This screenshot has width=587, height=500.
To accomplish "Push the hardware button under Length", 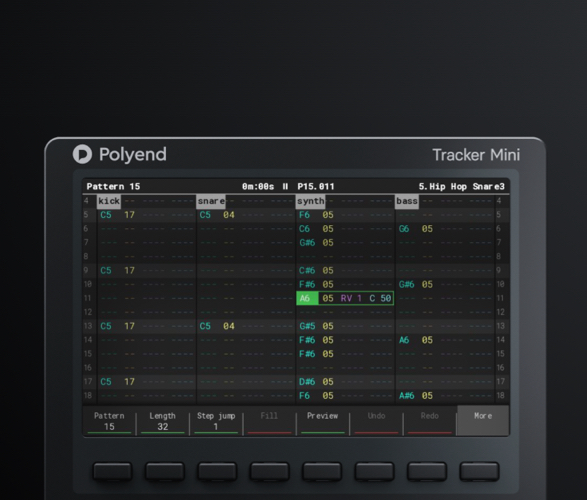I will click(165, 471).
